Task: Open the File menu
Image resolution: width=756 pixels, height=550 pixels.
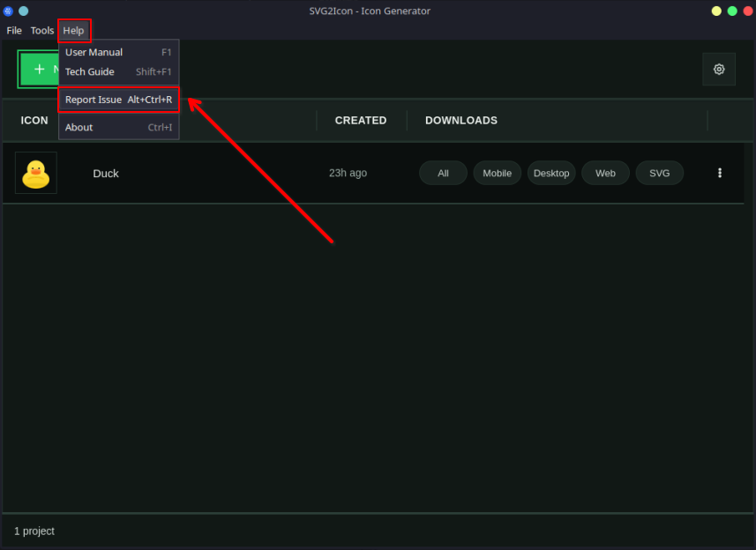Action: coord(14,30)
